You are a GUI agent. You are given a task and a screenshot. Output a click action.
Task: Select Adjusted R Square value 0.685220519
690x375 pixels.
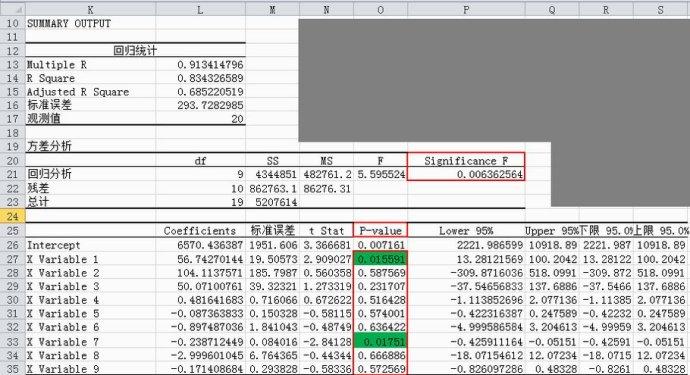[201, 92]
